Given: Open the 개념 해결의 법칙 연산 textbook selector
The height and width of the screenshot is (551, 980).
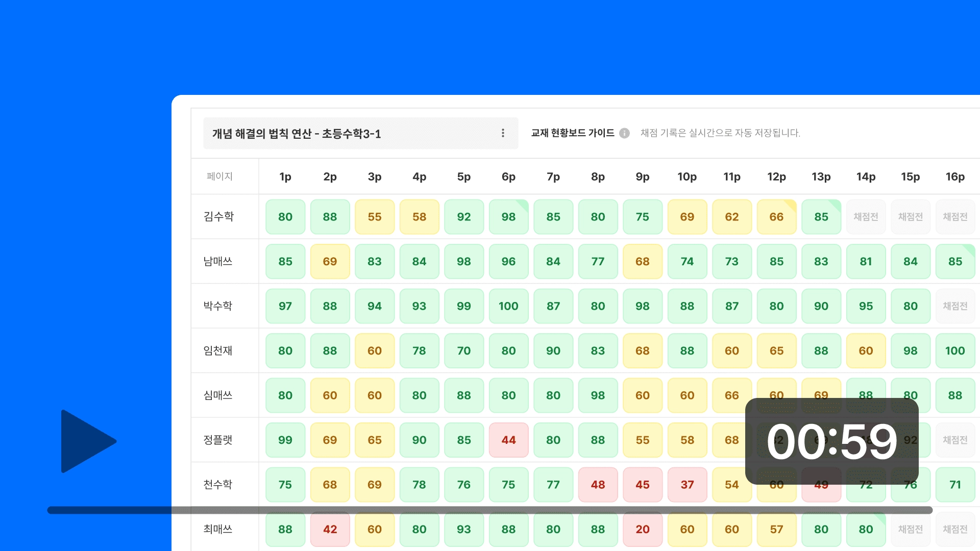Looking at the screenshot, I should [352, 133].
